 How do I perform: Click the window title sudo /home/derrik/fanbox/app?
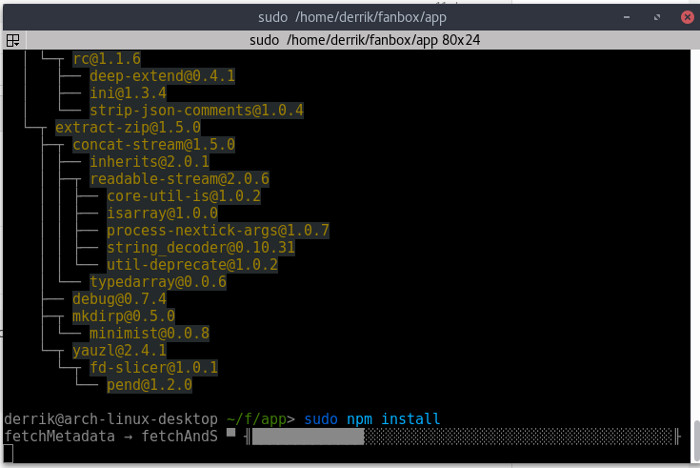tap(352, 17)
